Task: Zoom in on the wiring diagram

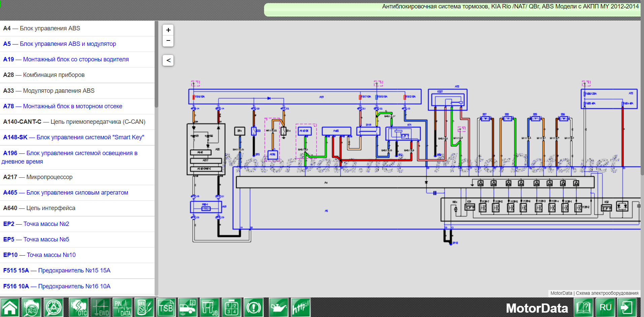Action: click(x=168, y=30)
